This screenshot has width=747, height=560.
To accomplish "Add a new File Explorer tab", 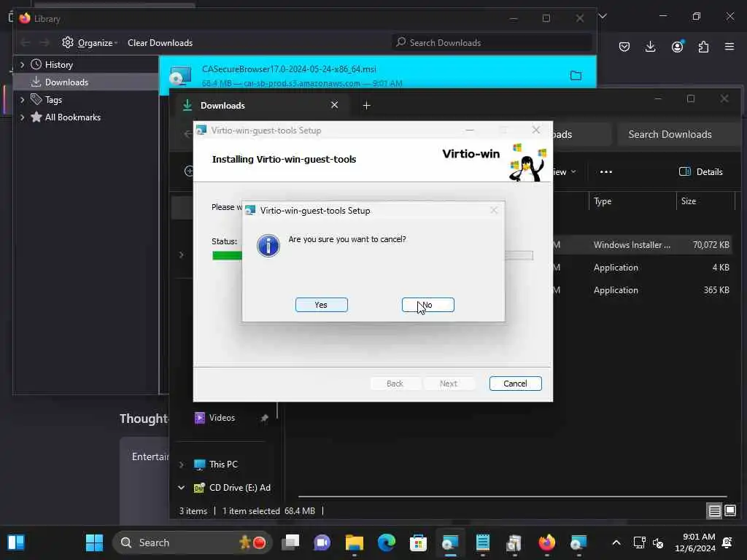I will [366, 105].
